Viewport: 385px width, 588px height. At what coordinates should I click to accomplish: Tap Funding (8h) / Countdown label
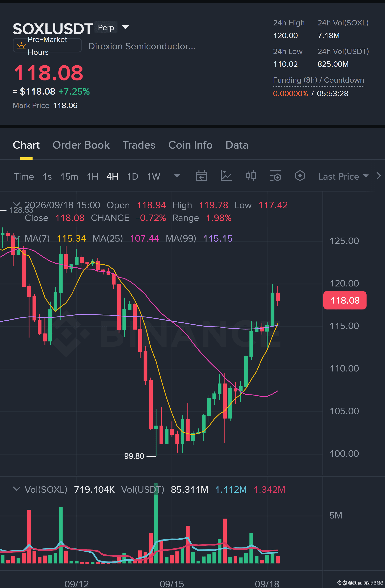click(318, 80)
